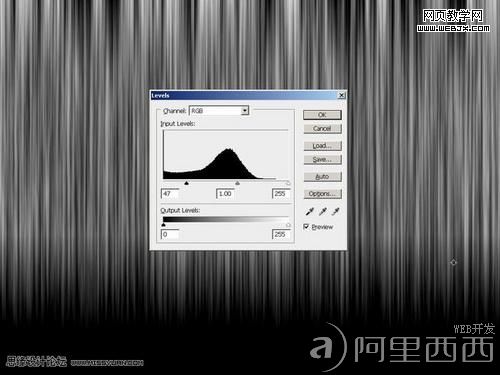500x375 pixels.
Task: Click the input midtone gray slider
Action: point(237,183)
